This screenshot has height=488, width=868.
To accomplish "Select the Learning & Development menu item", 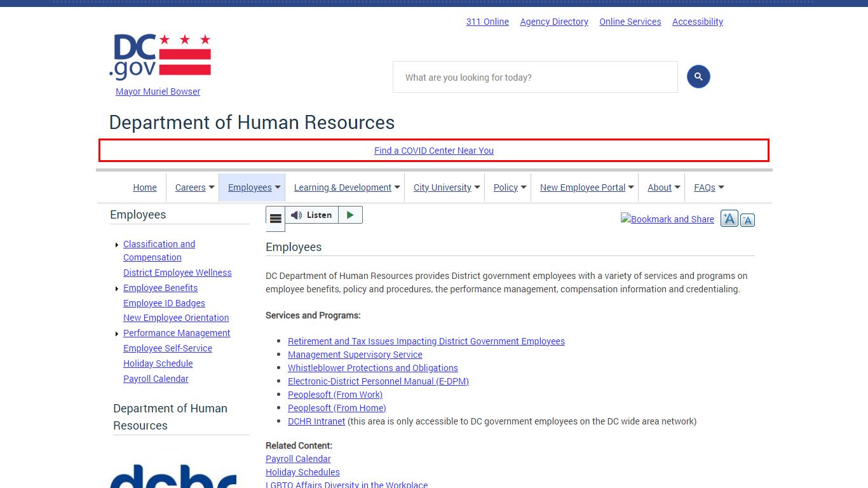I will tap(342, 187).
